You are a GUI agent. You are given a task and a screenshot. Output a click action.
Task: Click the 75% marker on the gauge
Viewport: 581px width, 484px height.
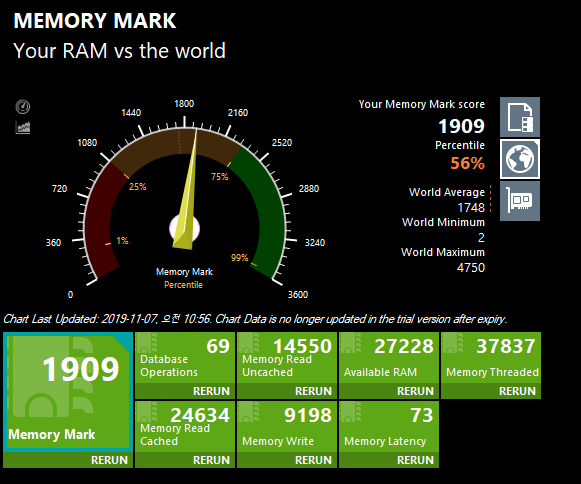(x=220, y=177)
